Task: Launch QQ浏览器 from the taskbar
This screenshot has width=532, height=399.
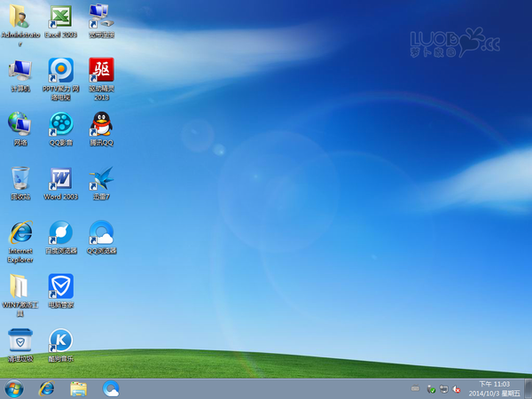Action: (x=111, y=389)
